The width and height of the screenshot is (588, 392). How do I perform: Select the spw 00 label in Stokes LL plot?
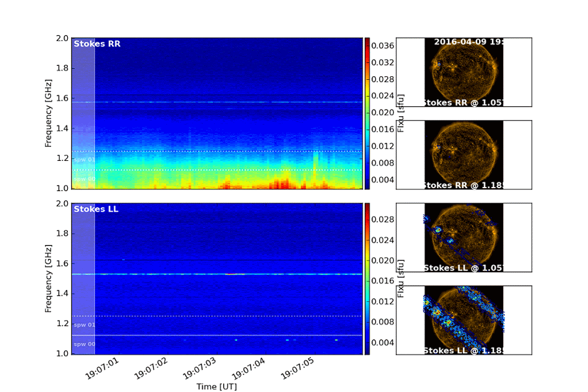coord(84,344)
